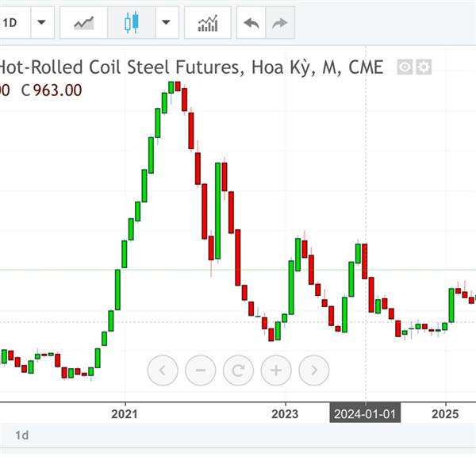Open the 1D interval selector

[x=13, y=23]
